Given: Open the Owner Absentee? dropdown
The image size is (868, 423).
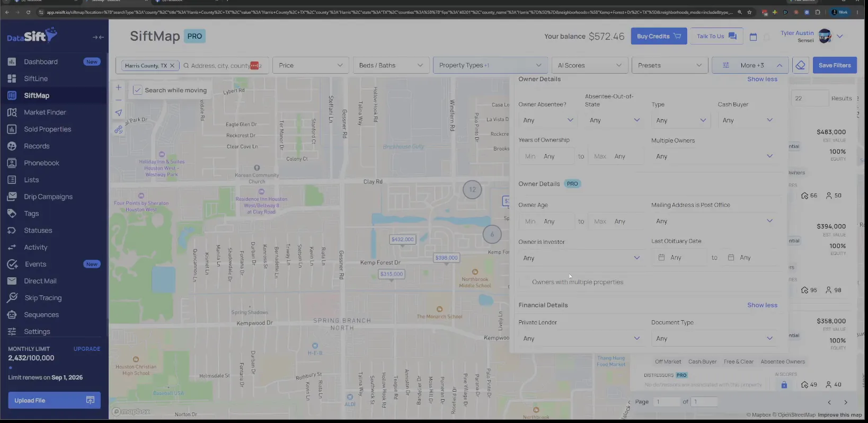Looking at the screenshot, I should [x=548, y=120].
